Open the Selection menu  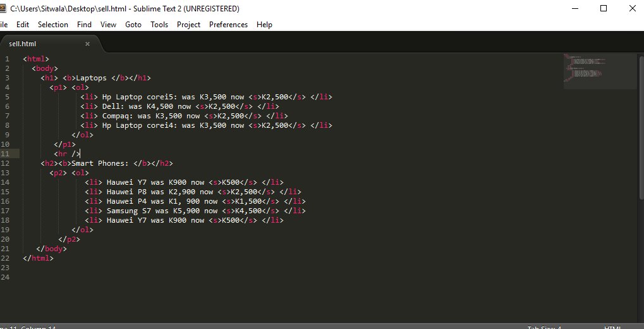[53, 25]
